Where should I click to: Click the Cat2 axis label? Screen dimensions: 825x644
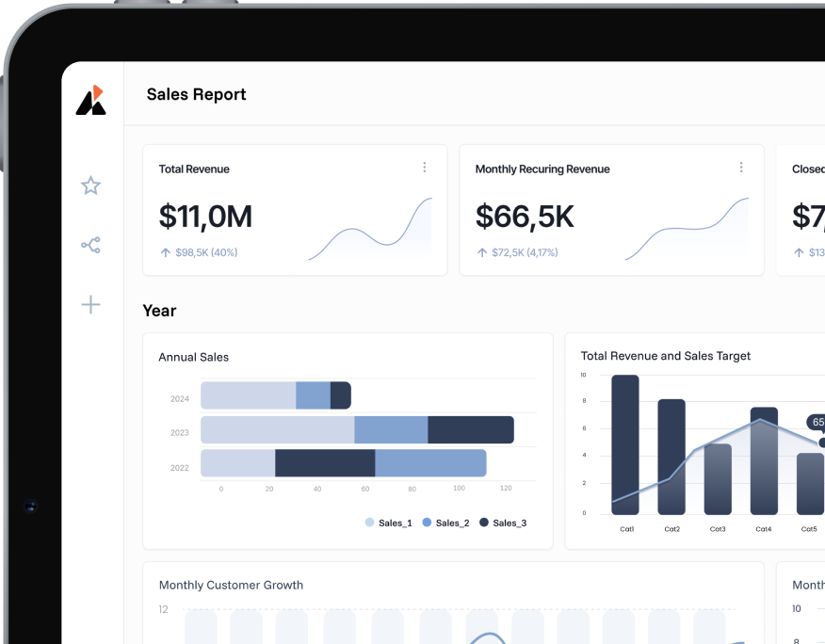[x=671, y=529]
